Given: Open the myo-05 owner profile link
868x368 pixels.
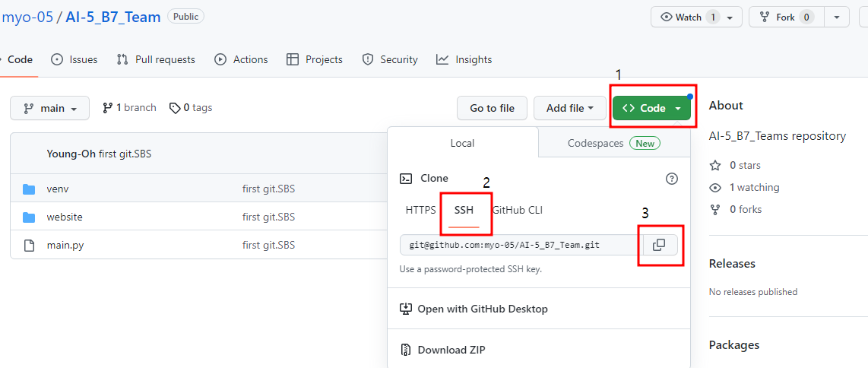Looking at the screenshot, I should 27,17.
